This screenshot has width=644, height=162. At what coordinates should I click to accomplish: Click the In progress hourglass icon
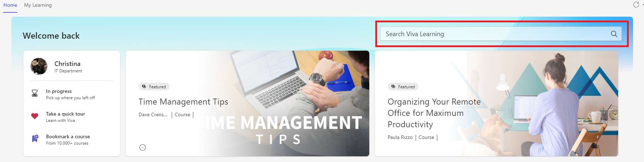pyautogui.click(x=35, y=93)
